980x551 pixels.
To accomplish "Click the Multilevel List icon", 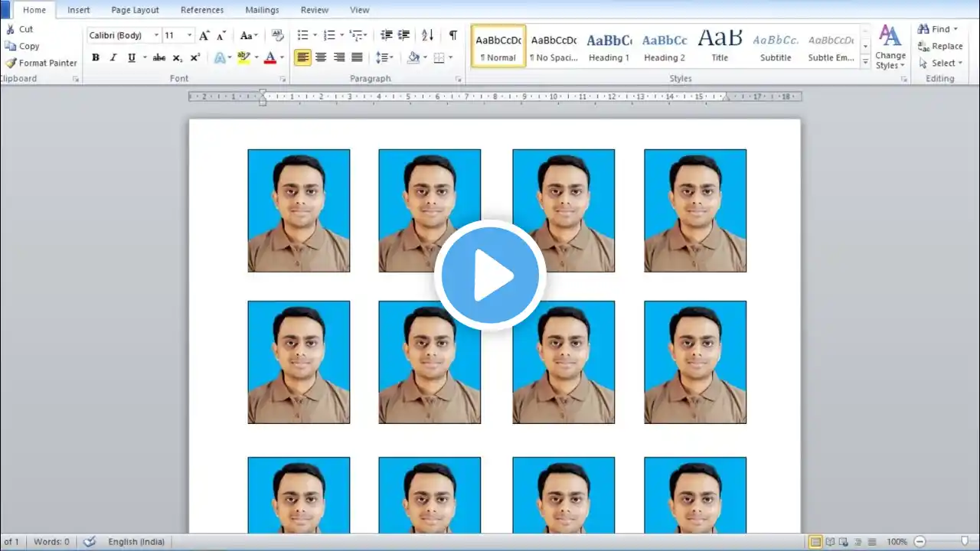I will 354,35.
